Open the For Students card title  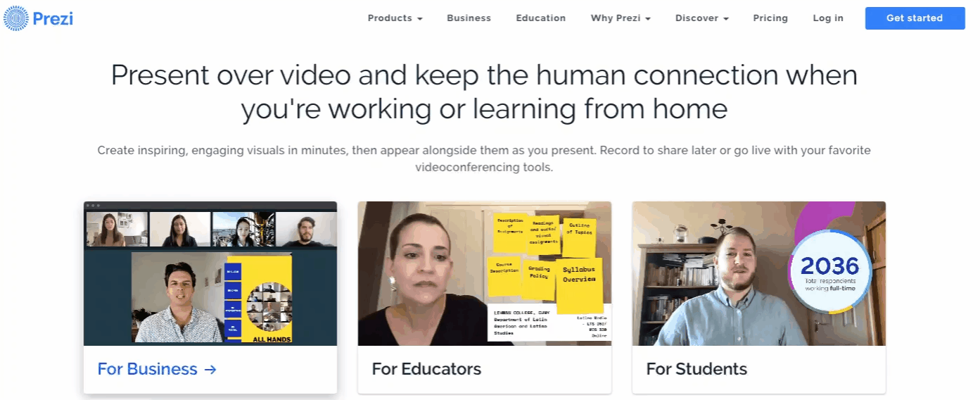tap(696, 369)
